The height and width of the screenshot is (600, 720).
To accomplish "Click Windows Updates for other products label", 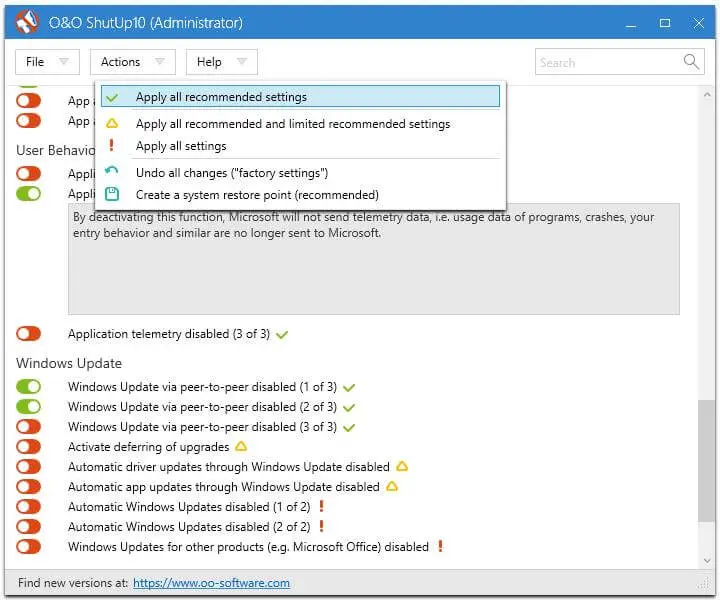I will pos(248,547).
